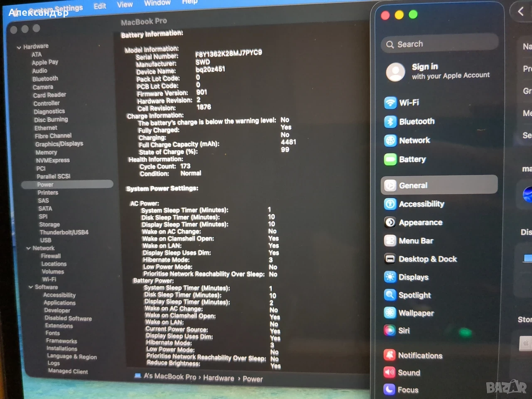Select Power in the Hardware list
Image resolution: width=532 pixels, height=399 pixels.
coord(67,185)
